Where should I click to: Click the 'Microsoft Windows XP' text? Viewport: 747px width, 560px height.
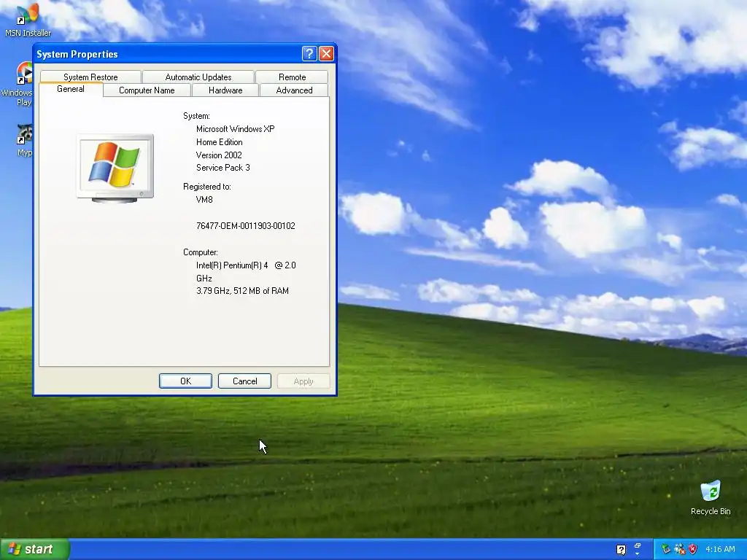pyautogui.click(x=236, y=129)
